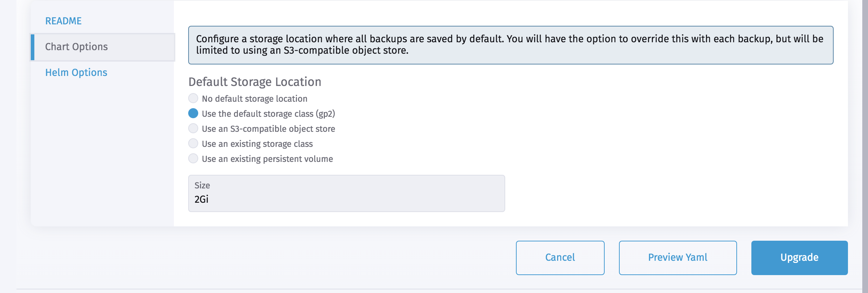Stay on the Chart Options section

coord(76,47)
